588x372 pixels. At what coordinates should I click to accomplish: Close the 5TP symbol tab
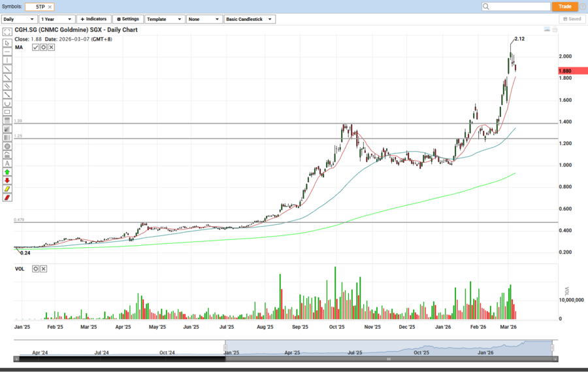50,7
